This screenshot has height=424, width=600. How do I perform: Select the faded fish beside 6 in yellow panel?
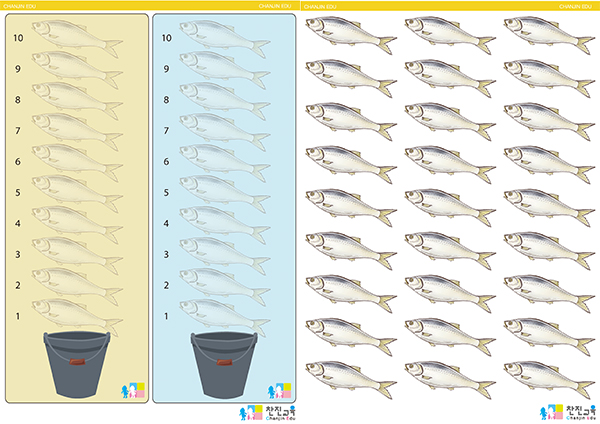(x=77, y=163)
